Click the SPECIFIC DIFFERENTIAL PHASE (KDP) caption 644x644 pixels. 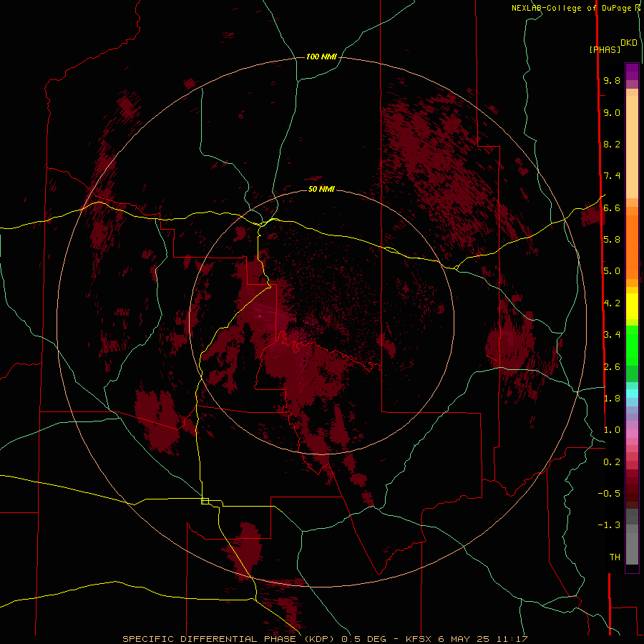[230, 639]
